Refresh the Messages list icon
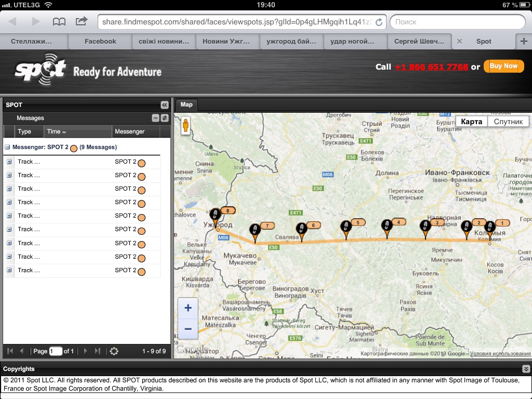The image size is (532, 399). click(x=165, y=118)
